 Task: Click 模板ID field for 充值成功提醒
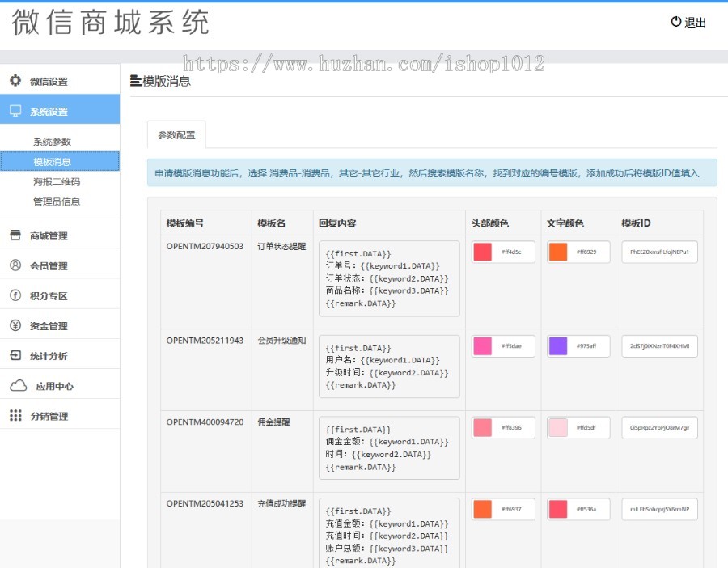pos(659,509)
